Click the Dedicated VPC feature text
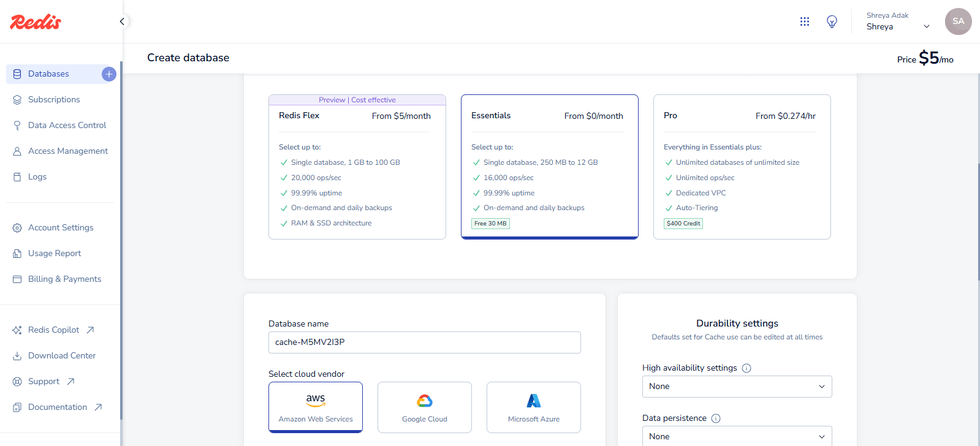The width and height of the screenshot is (980, 446). click(701, 194)
